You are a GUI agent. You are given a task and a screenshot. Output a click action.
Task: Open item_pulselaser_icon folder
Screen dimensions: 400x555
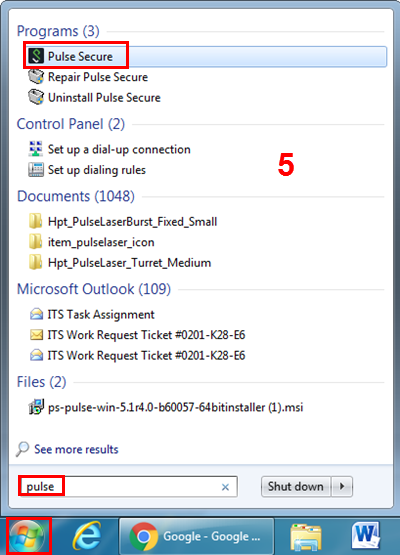[92, 242]
